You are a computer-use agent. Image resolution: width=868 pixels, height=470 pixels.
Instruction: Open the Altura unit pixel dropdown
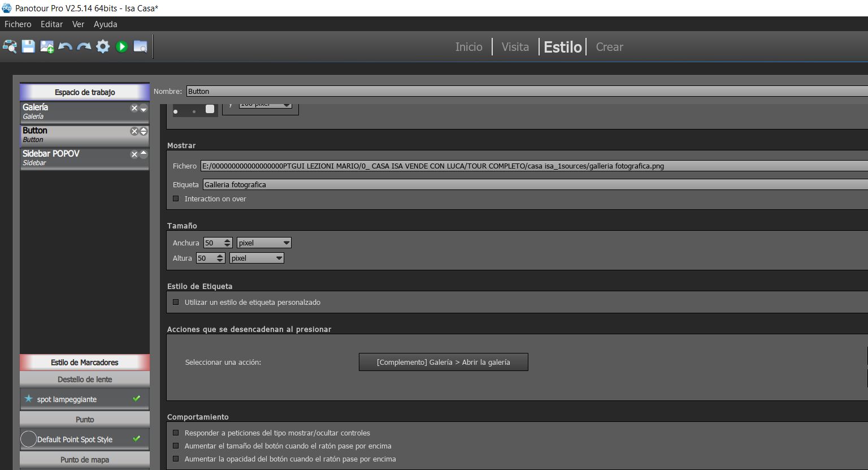tap(256, 258)
